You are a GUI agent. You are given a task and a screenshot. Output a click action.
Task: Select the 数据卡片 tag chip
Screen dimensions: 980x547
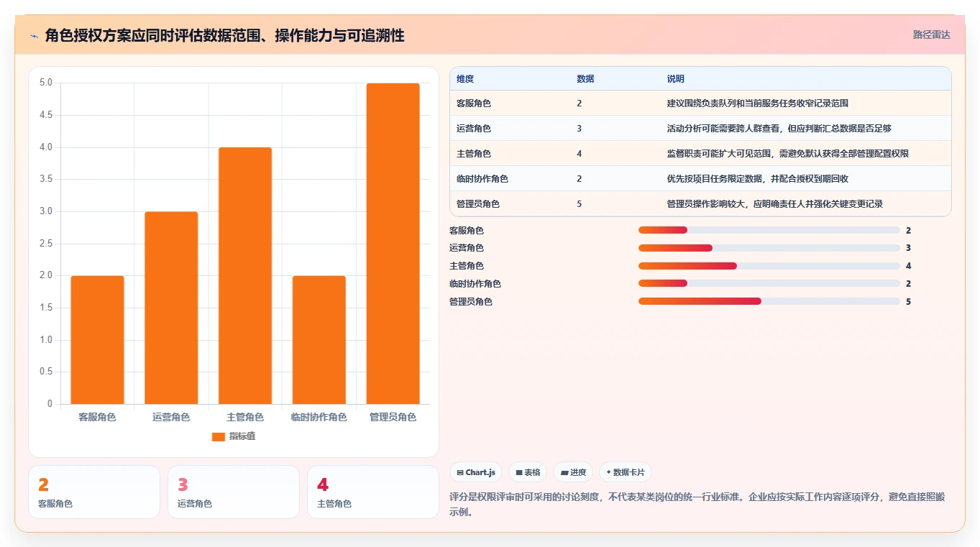pyautogui.click(x=626, y=472)
